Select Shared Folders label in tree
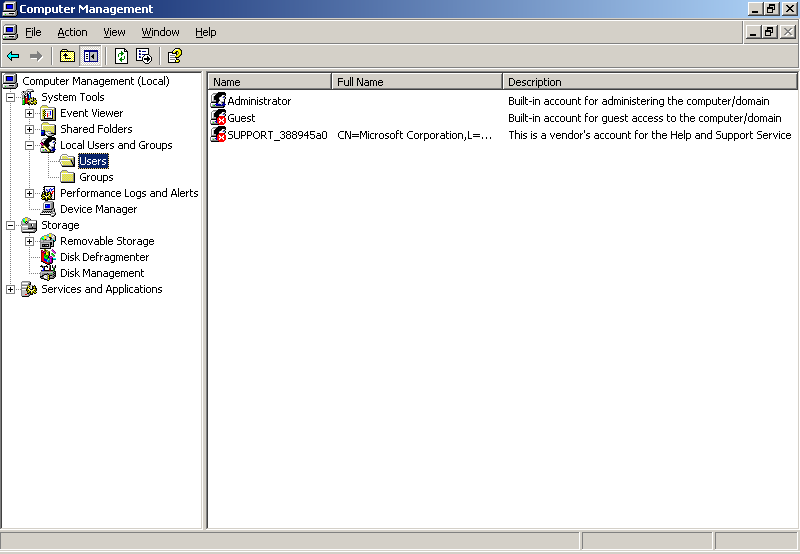This screenshot has width=800, height=554. 96,129
